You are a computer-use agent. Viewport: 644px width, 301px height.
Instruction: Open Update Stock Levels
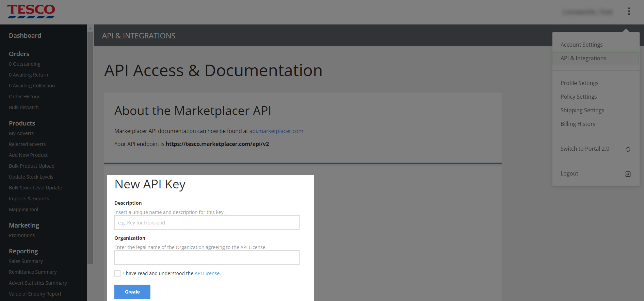(31, 177)
